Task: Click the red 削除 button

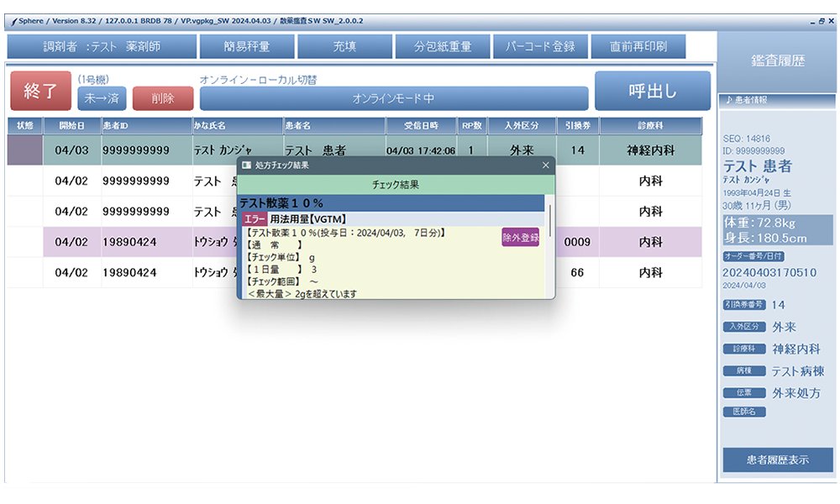Action: click(163, 98)
